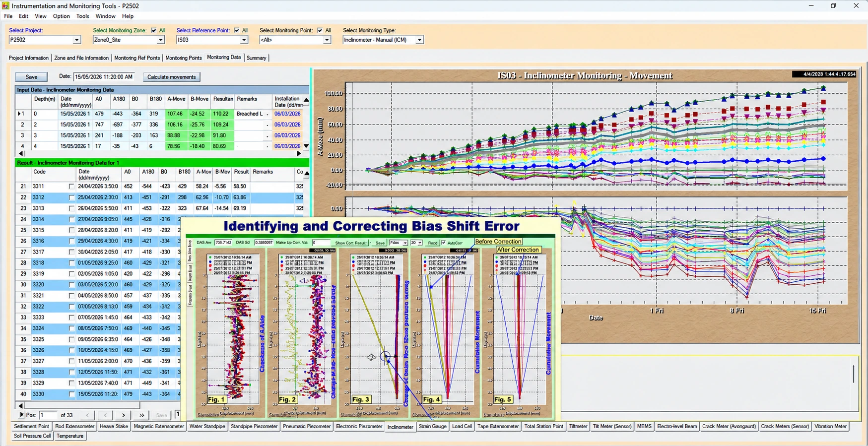Select the Soil Pressure Cell instrument tab
Image resolution: width=868 pixels, height=446 pixels.
32,436
